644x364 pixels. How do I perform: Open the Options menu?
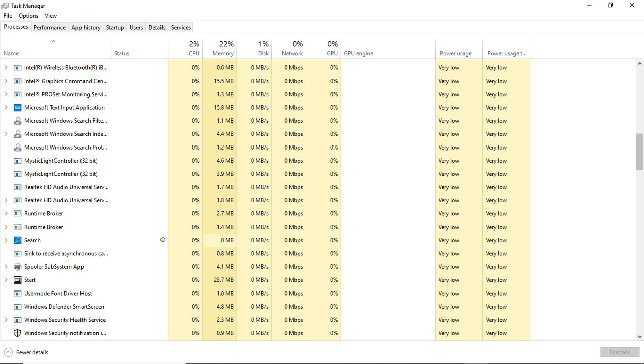coord(29,16)
